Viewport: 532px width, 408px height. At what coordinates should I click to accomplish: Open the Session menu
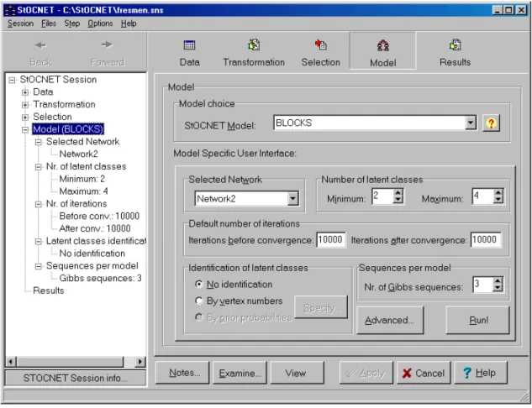pos(20,24)
